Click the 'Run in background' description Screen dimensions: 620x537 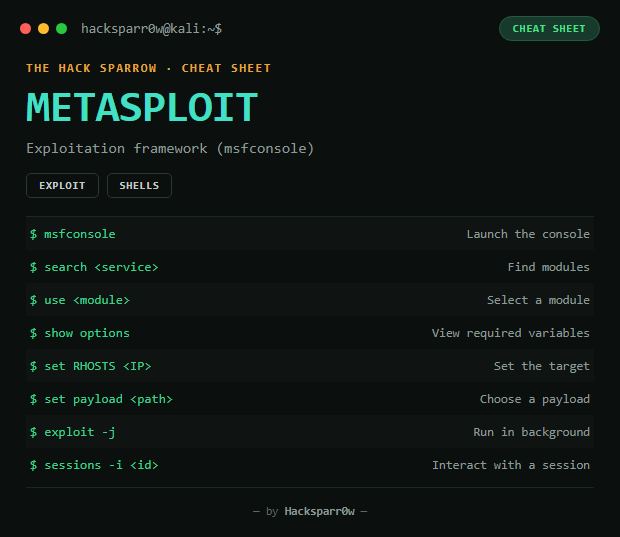532,432
